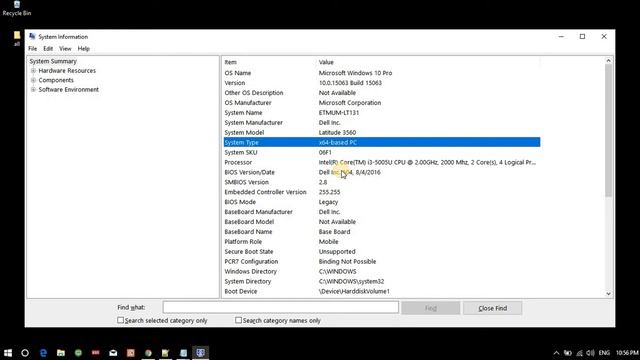Maximize the System Information window
The width and height of the screenshot is (640, 360).
pos(582,36)
